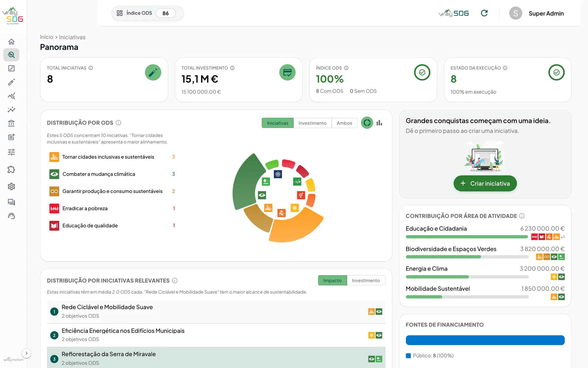
Task: Open the institution building sidebar icon
Action: pos(11,123)
